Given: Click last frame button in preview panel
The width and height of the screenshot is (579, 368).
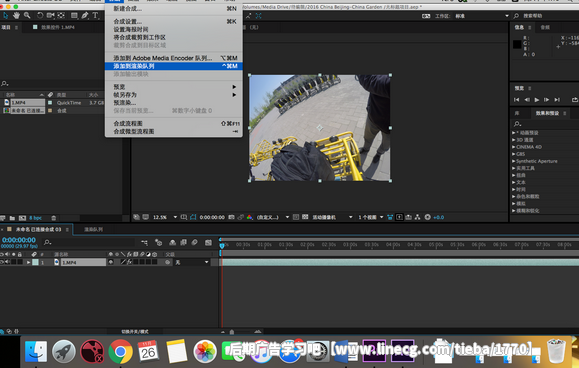Looking at the screenshot, I should [557, 100].
